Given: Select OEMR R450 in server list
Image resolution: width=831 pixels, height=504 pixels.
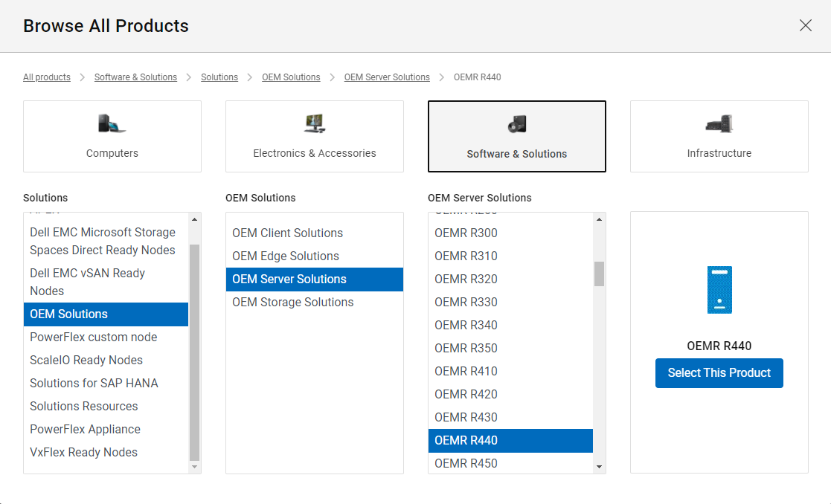Looking at the screenshot, I should [x=510, y=463].
